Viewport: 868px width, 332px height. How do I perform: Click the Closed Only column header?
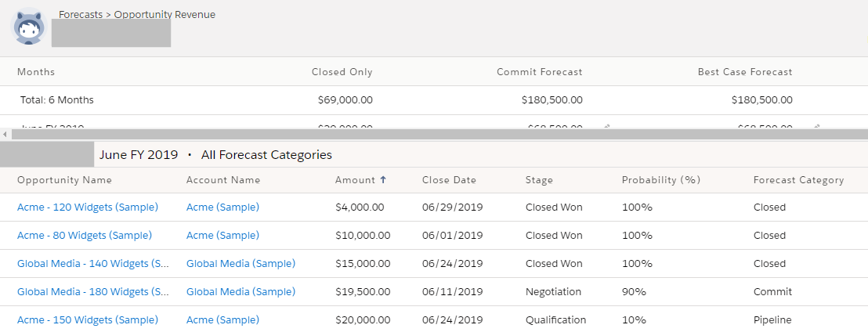click(342, 72)
